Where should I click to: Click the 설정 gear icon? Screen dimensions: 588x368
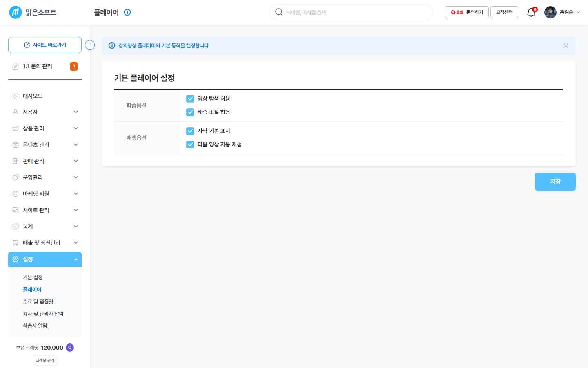(16, 259)
